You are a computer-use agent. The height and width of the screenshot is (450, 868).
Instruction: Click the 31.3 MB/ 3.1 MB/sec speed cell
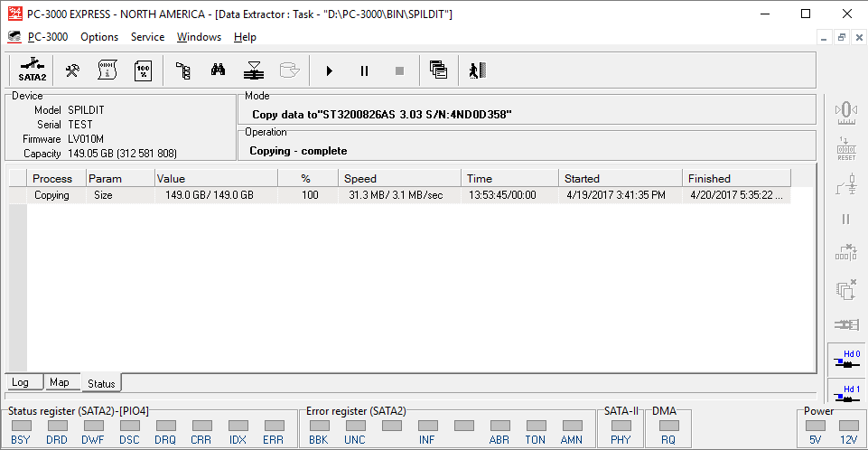point(400,195)
